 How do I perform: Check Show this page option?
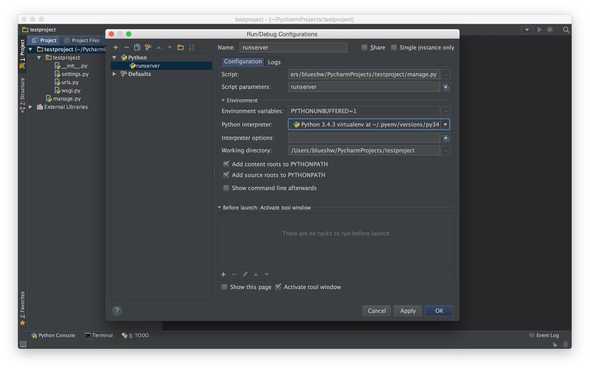224,287
